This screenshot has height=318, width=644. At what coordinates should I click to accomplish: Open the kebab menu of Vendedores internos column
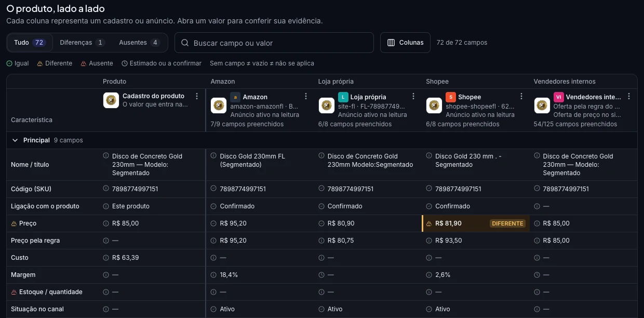tap(629, 96)
